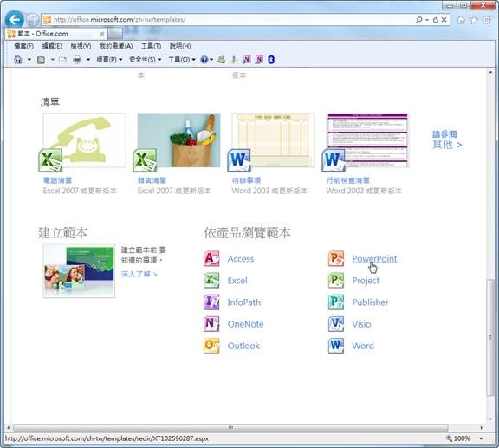
Task: Click the RSS feeds icon in command bar
Action: click(41, 60)
